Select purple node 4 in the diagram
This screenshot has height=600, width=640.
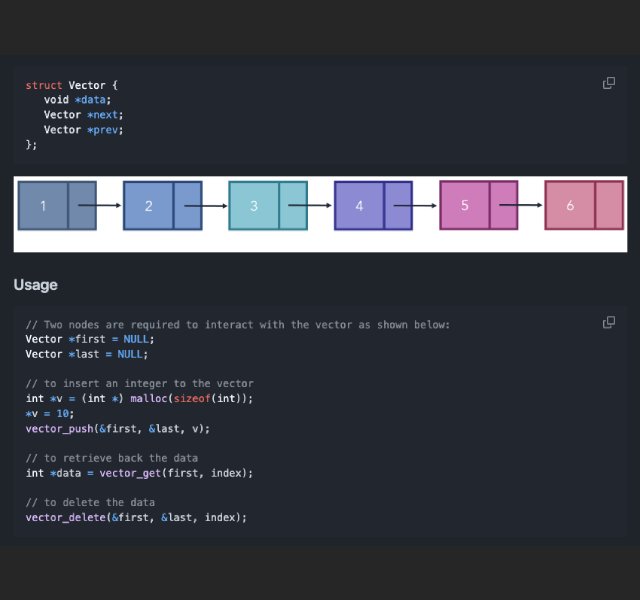tap(373, 206)
